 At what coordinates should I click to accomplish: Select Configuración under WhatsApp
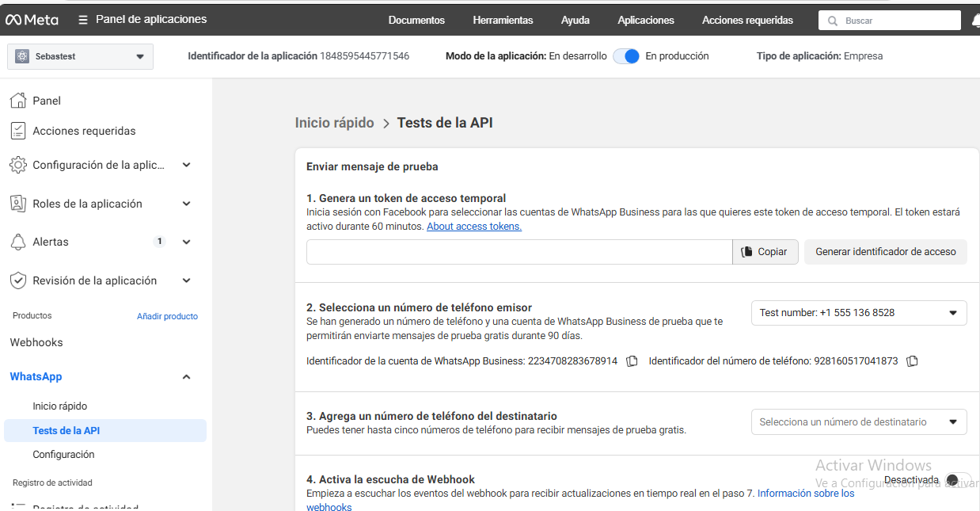pos(63,455)
